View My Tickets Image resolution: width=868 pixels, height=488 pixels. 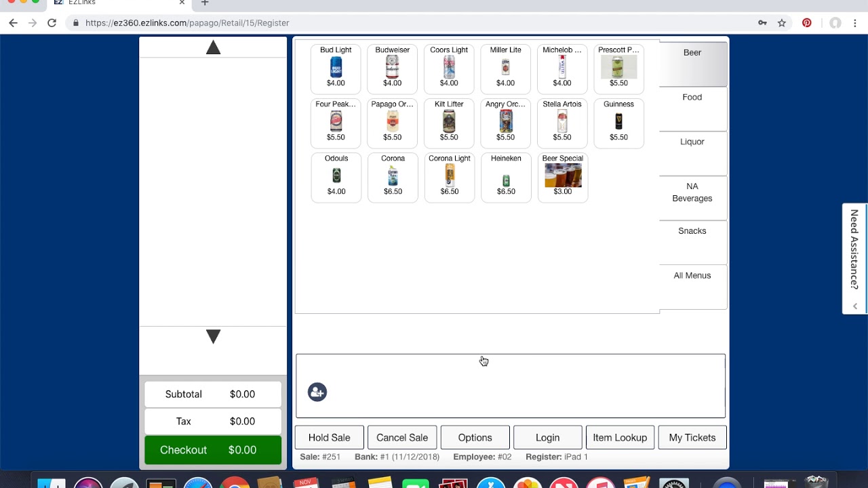coord(692,438)
